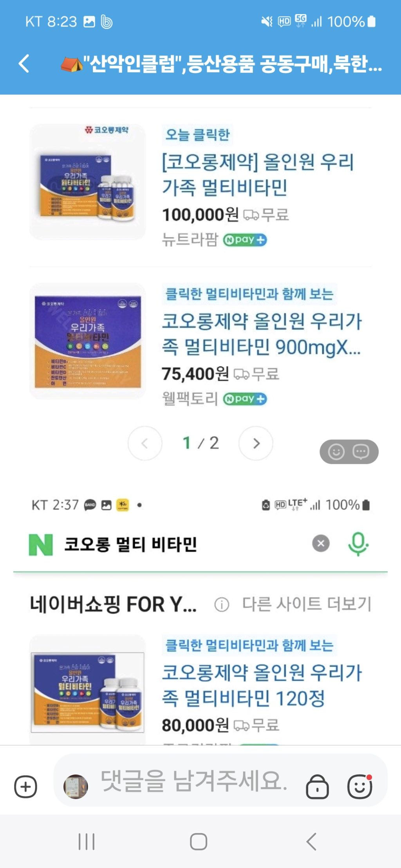The height and width of the screenshot is (868, 401).
Task: Open the 100,000원 코오롱제약 multivitamin listing title
Action: 258,174
